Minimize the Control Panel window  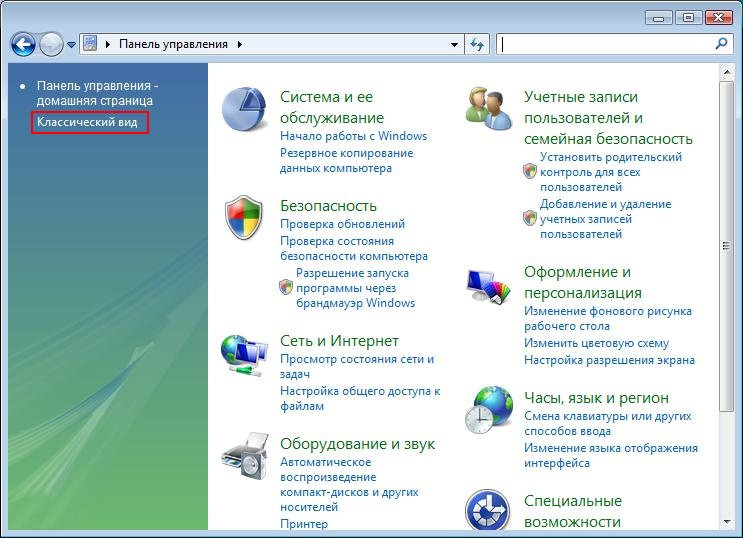[658, 18]
